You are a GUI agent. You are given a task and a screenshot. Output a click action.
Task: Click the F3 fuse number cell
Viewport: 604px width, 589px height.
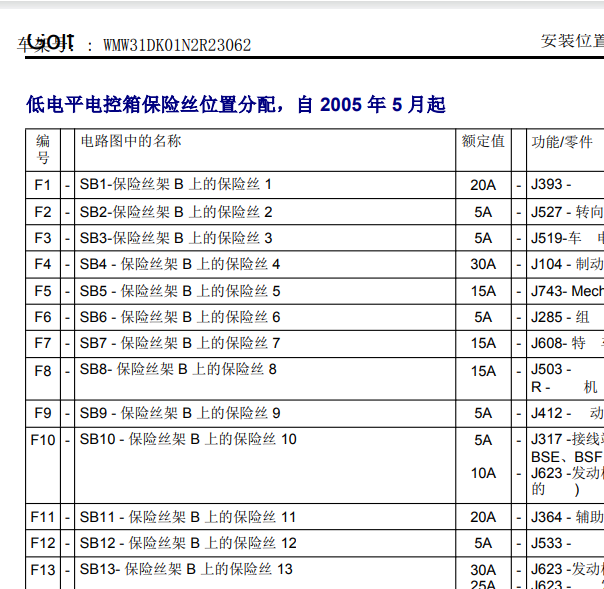coord(43,238)
